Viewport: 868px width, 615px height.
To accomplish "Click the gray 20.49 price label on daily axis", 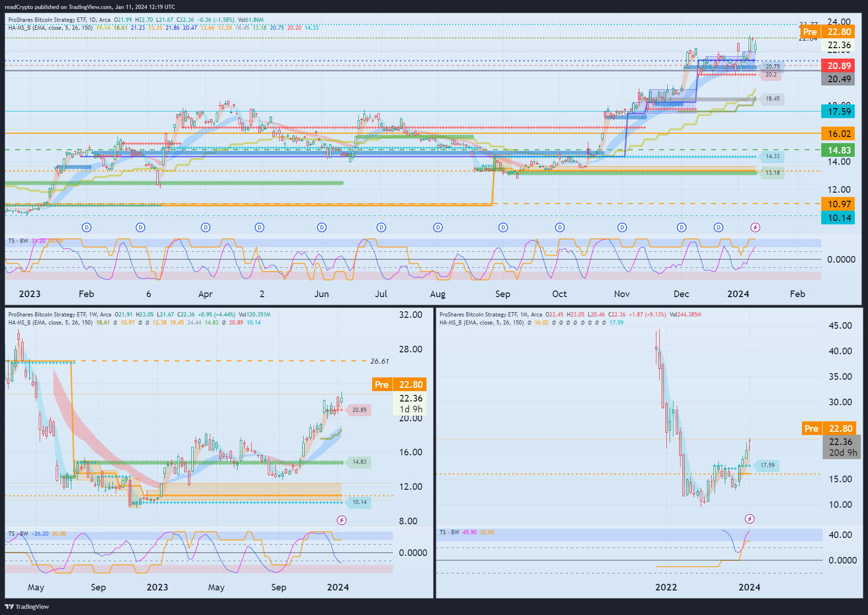I will [839, 79].
